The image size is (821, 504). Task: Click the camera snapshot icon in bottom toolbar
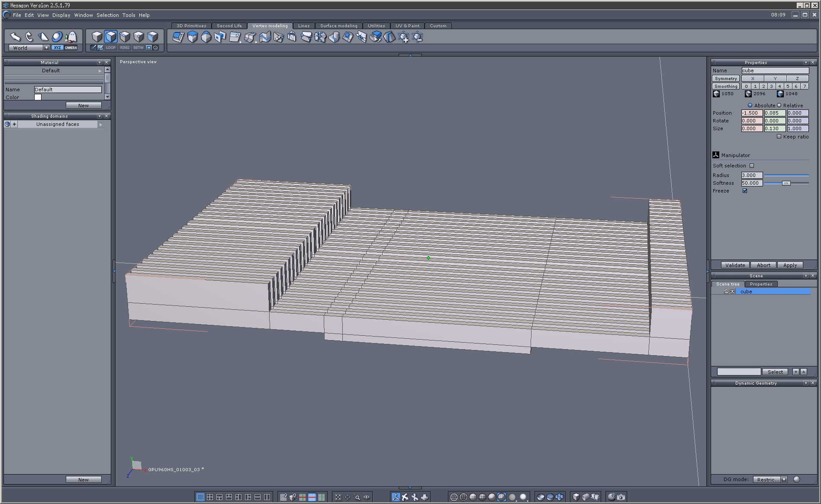pyautogui.click(x=621, y=497)
